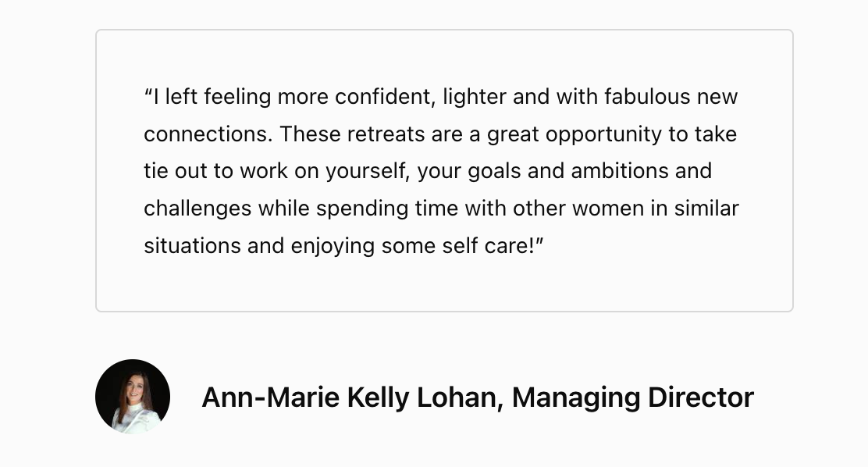Click the word "confident" in the quote
This screenshot has height=467, width=868.
coord(384,97)
